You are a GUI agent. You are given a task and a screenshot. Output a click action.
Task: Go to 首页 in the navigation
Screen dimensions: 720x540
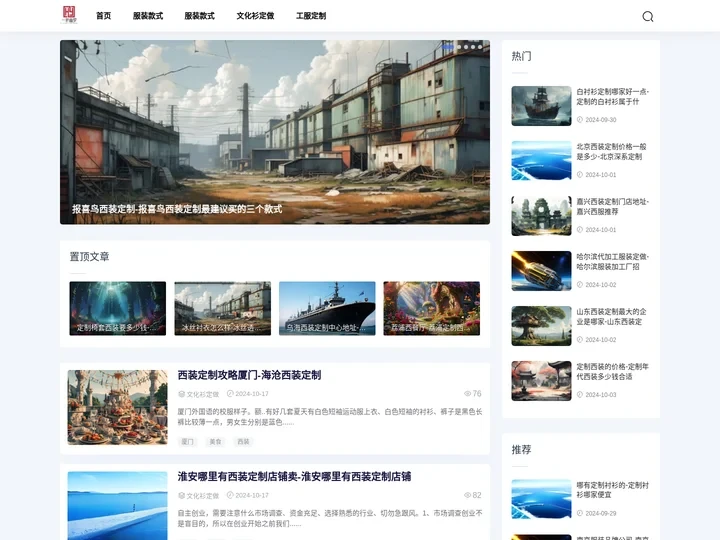[x=103, y=16]
